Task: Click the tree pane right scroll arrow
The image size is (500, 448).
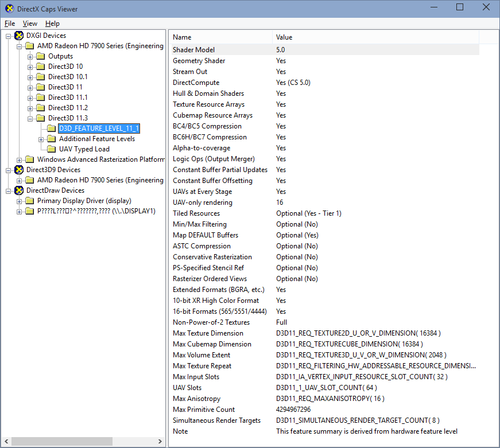Action: [x=160, y=441]
